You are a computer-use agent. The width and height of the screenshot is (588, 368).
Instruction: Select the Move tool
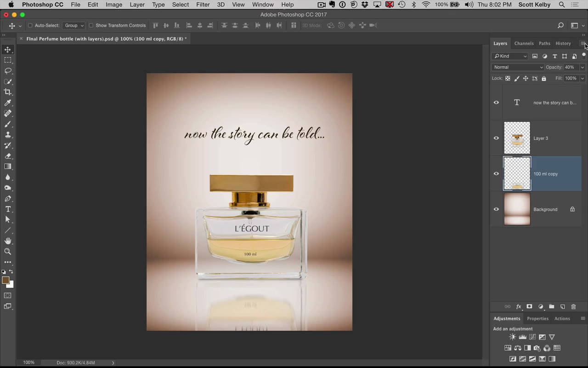pos(7,49)
